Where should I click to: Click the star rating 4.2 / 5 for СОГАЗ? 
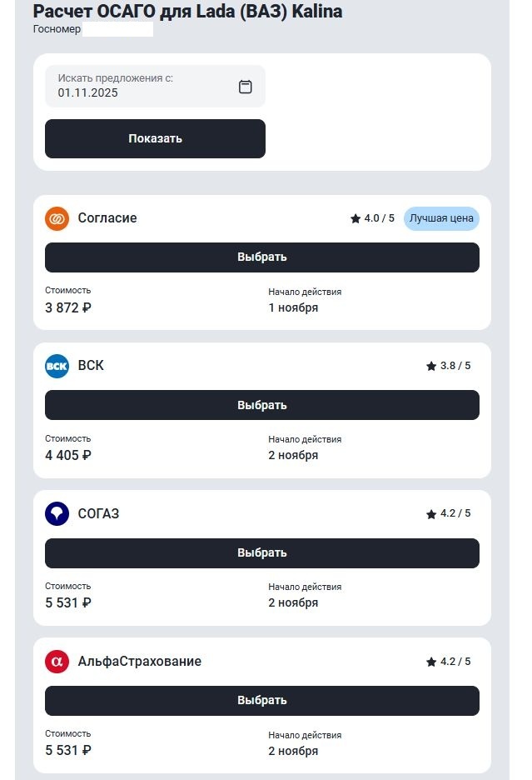point(449,513)
